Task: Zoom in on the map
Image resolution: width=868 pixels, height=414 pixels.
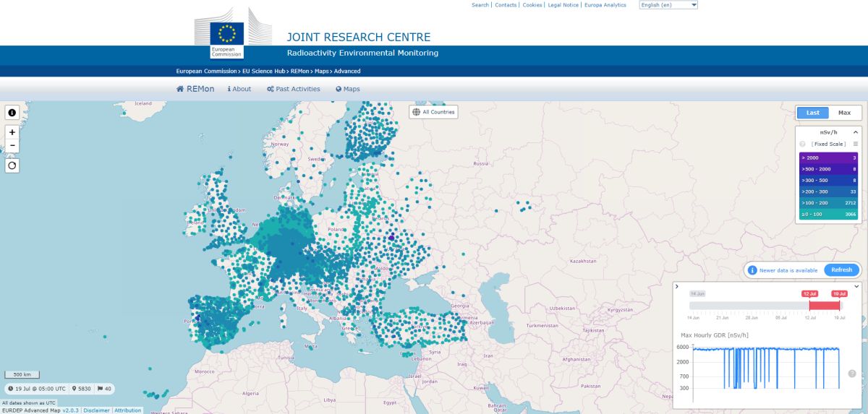Action: coord(12,132)
